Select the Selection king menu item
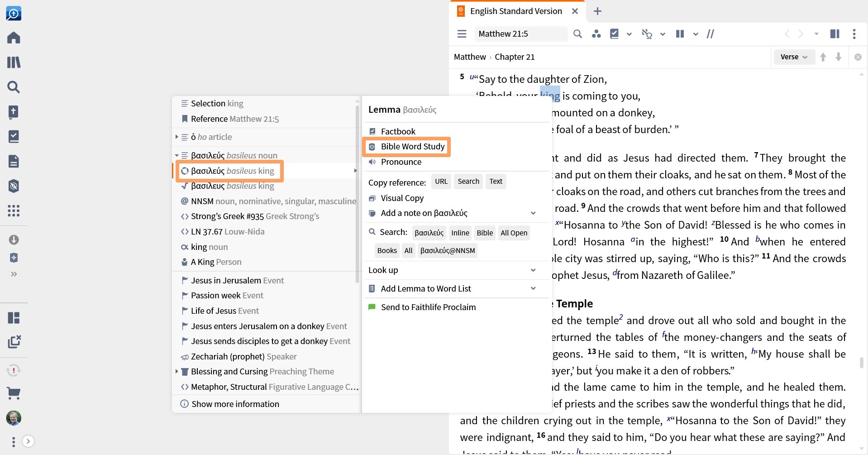868x455 pixels. coord(267,103)
